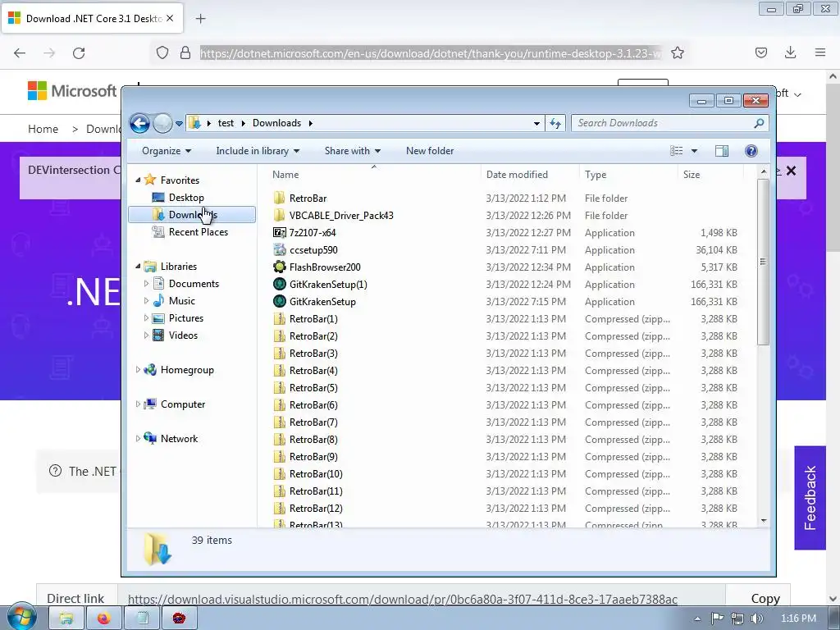Expand the Music library
This screenshot has width=840, height=630.
pos(146,300)
